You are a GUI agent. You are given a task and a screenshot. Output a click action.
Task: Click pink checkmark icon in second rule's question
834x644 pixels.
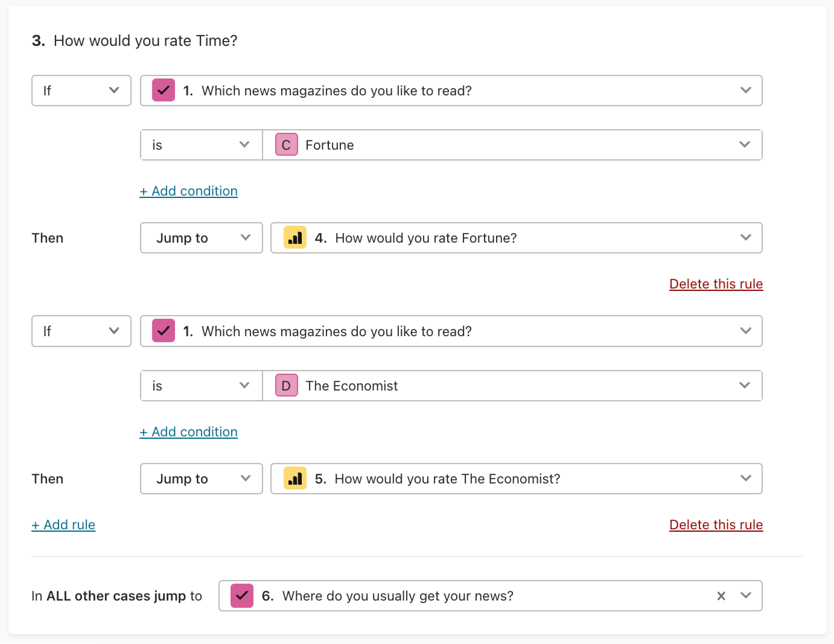pyautogui.click(x=164, y=331)
